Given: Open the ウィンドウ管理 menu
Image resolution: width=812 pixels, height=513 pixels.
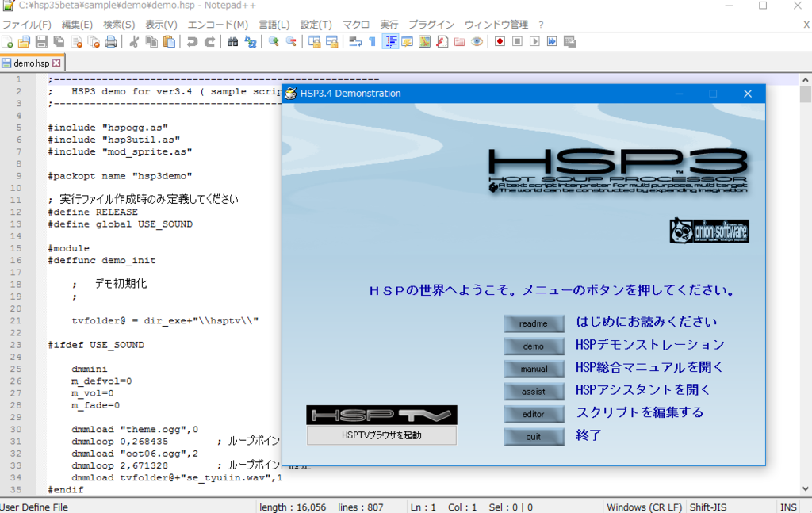Looking at the screenshot, I should [496, 25].
